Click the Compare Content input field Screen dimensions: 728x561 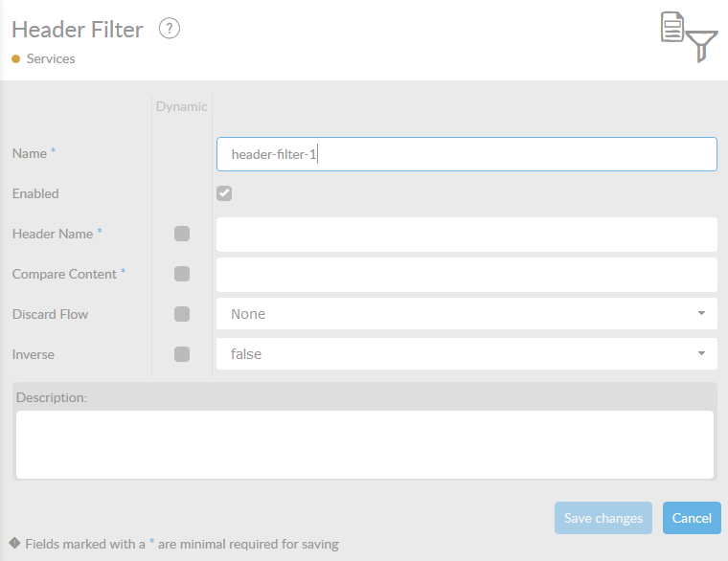tap(466, 275)
